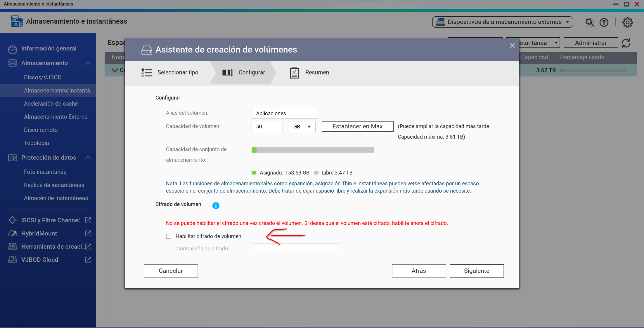Open the GB capacity unit dropdown
This screenshot has width=644, height=328.
(302, 127)
